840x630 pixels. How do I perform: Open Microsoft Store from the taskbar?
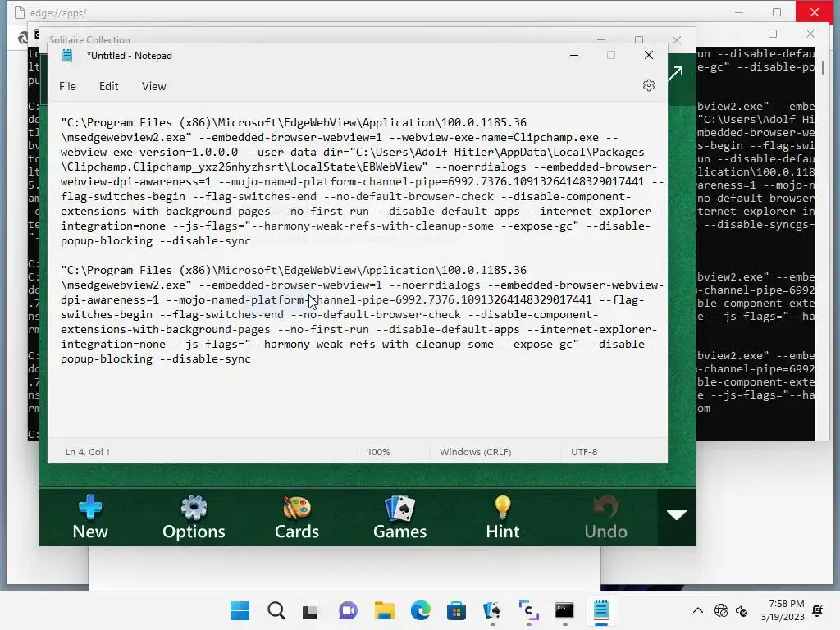[x=456, y=610]
